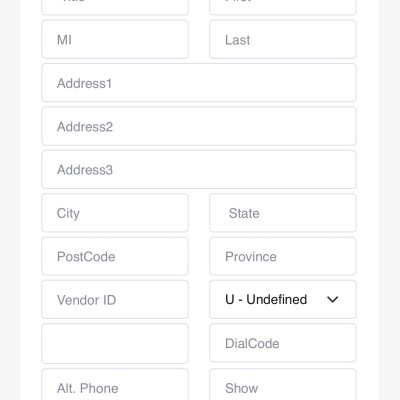The image size is (400, 400).
Task: Focus the State field
Action: (283, 213)
